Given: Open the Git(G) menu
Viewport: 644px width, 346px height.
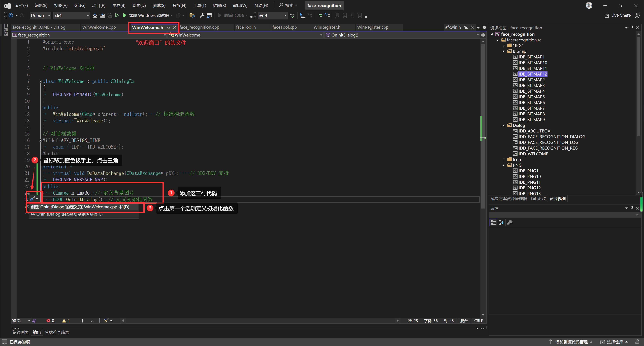Looking at the screenshot, I should point(80,5).
